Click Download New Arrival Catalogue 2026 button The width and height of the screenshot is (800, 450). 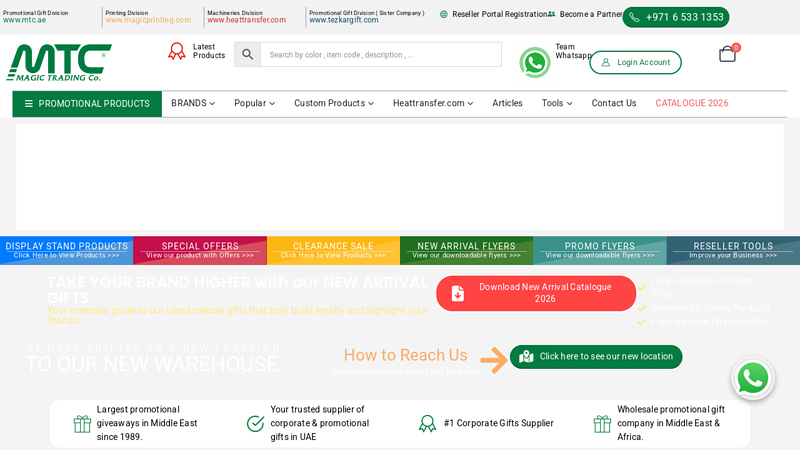[536, 293]
